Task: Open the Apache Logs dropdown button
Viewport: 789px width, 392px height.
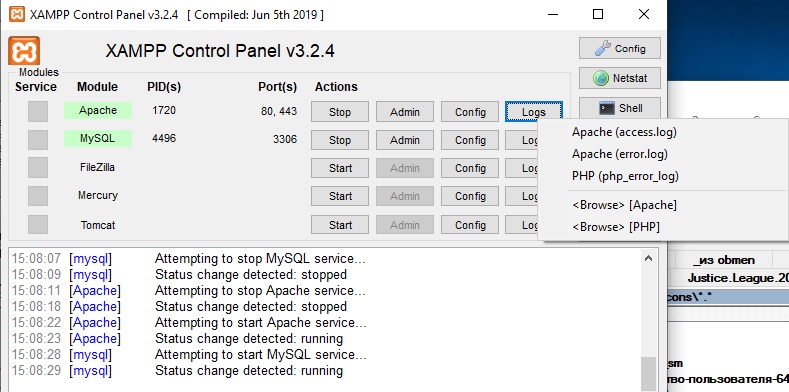Action: coord(533,112)
